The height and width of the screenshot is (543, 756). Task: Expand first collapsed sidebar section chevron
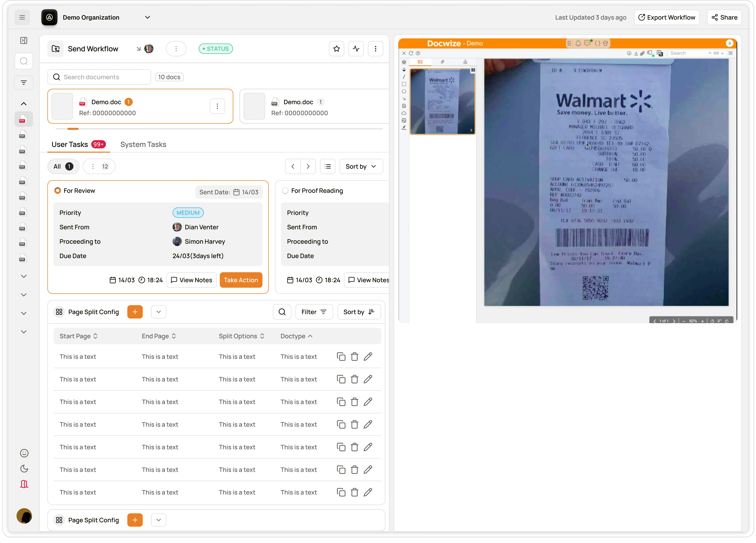(24, 276)
